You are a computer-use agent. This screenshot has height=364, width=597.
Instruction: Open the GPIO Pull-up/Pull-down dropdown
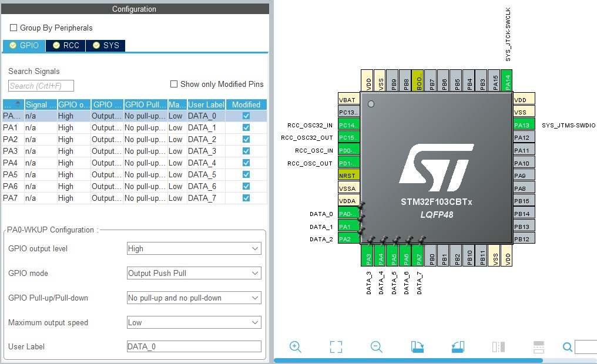click(x=194, y=298)
